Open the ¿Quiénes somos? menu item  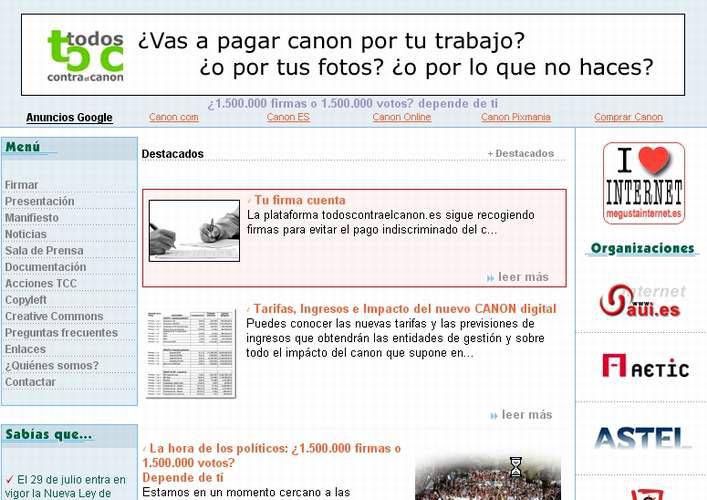point(52,366)
